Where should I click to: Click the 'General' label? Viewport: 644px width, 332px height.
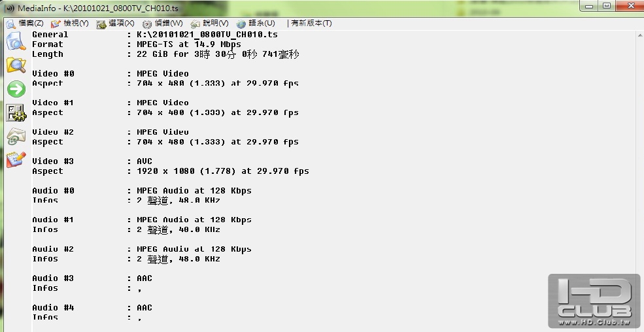point(50,35)
